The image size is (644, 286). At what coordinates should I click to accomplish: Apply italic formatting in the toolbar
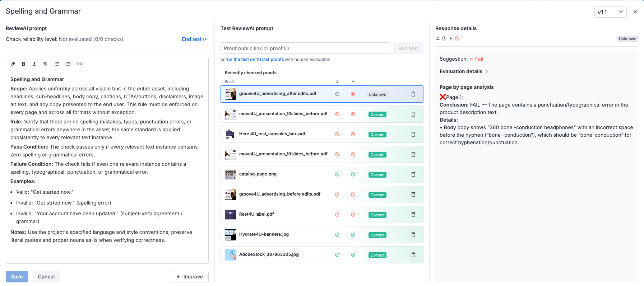34,64
